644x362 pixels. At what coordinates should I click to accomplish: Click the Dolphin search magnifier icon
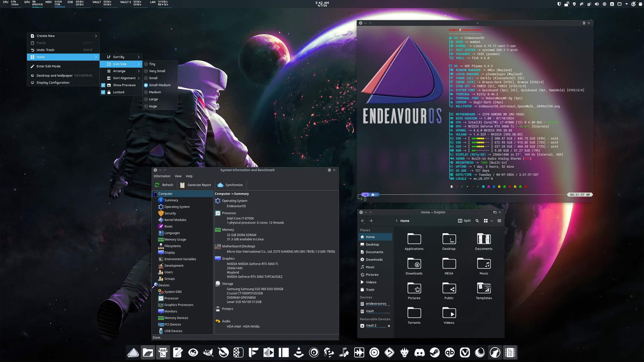click(477, 221)
